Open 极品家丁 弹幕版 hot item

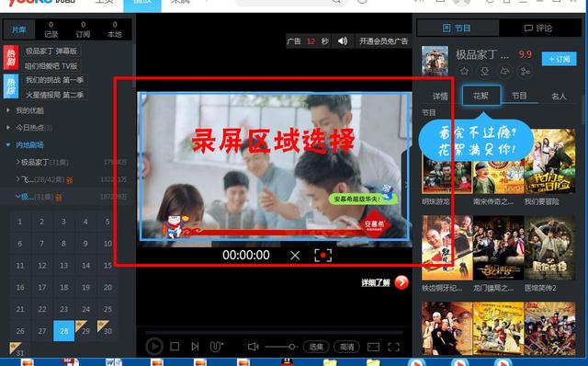51,51
